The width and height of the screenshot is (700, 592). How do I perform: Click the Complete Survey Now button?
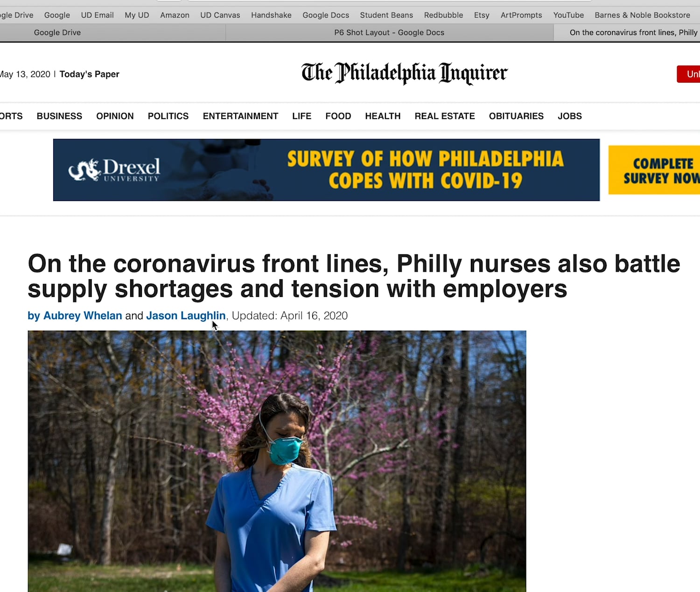654,170
